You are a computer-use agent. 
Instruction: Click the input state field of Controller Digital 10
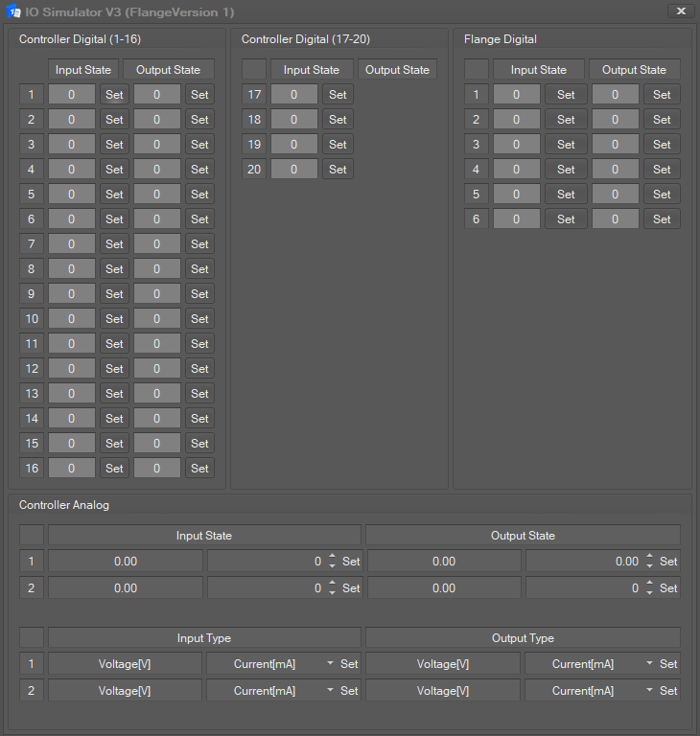[x=72, y=318]
